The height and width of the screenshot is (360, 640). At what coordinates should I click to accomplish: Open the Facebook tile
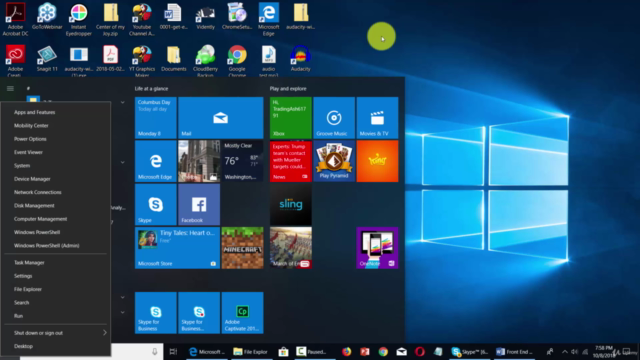coord(199,204)
